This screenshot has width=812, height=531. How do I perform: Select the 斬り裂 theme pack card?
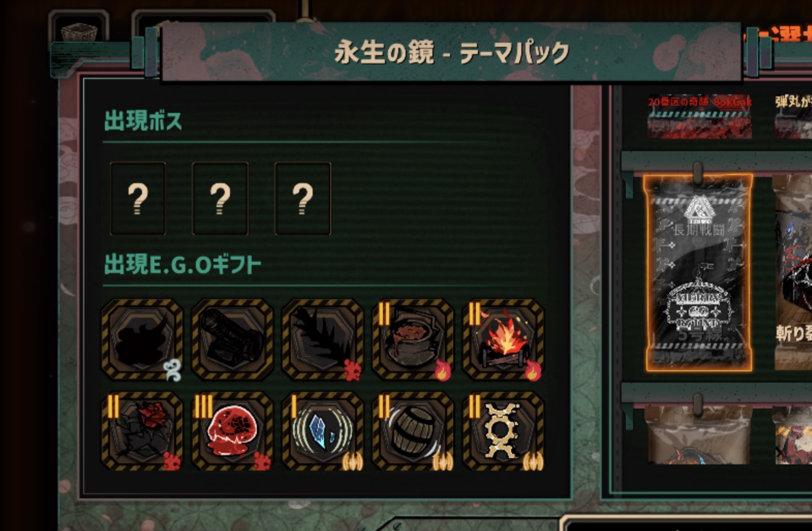793,273
